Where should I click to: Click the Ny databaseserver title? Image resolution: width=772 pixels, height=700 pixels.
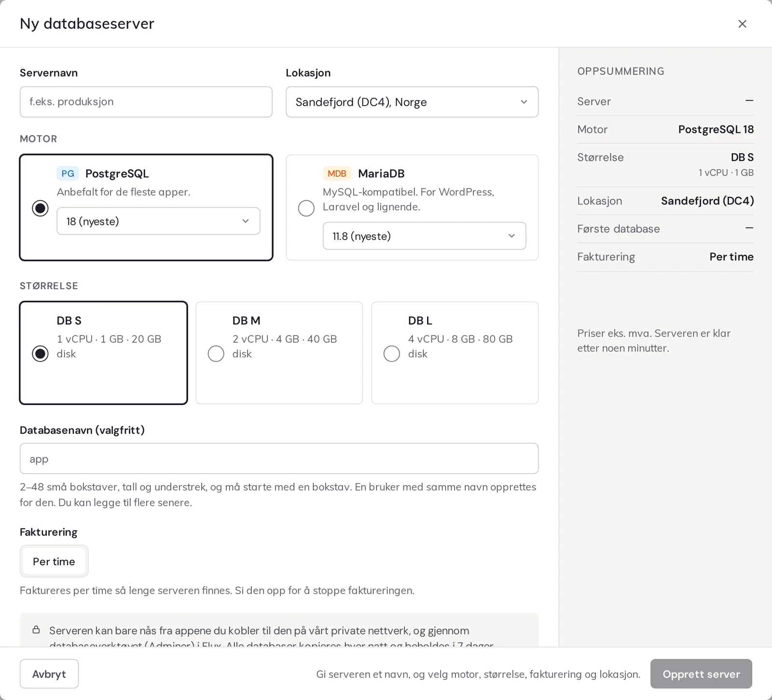(x=87, y=24)
